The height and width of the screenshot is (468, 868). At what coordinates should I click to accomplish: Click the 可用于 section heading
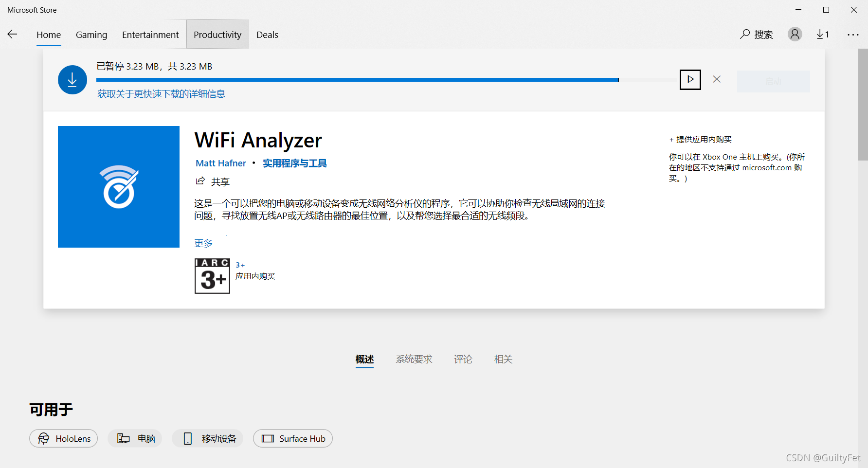point(51,410)
